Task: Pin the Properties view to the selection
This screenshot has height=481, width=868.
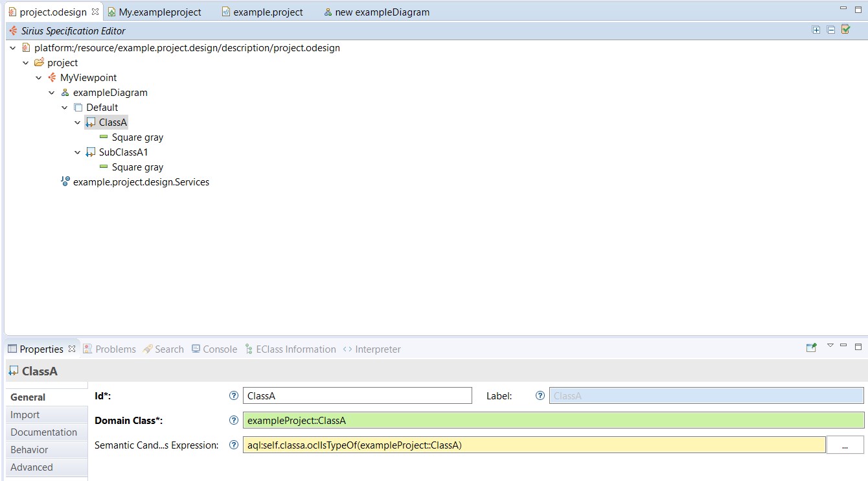Action: coord(811,347)
